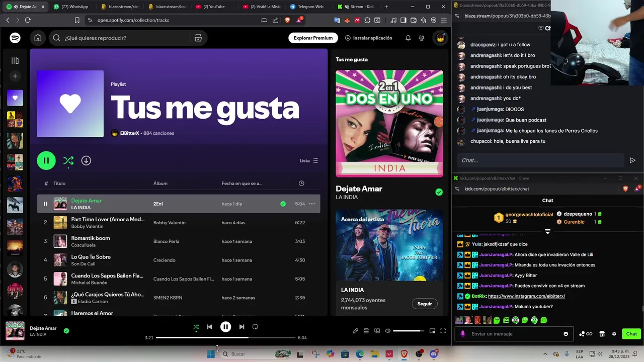Screen dimensions: 644x362
Task: Open ElBitterX profile link under title
Action: pos(129,133)
